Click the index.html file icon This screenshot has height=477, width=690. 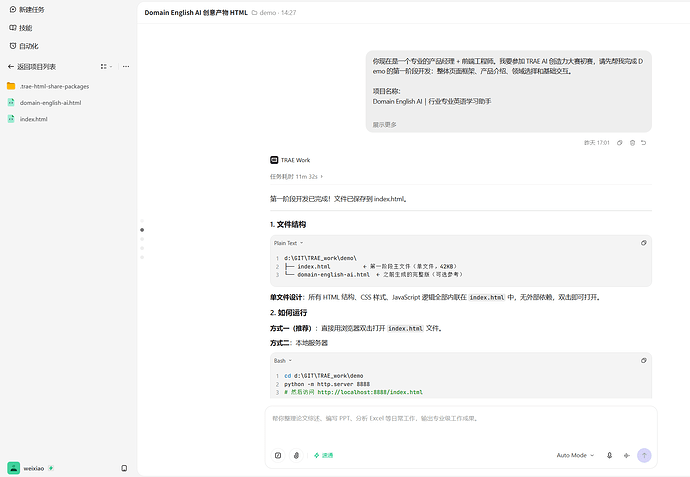coord(11,118)
